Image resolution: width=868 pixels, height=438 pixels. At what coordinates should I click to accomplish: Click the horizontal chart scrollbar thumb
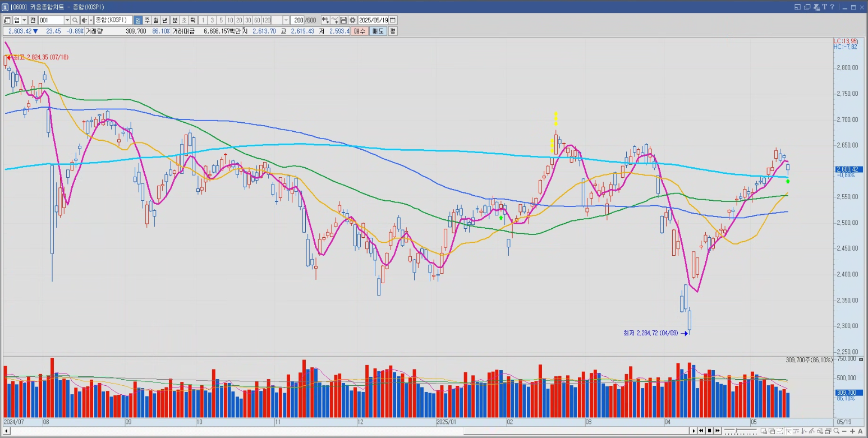tap(577, 431)
